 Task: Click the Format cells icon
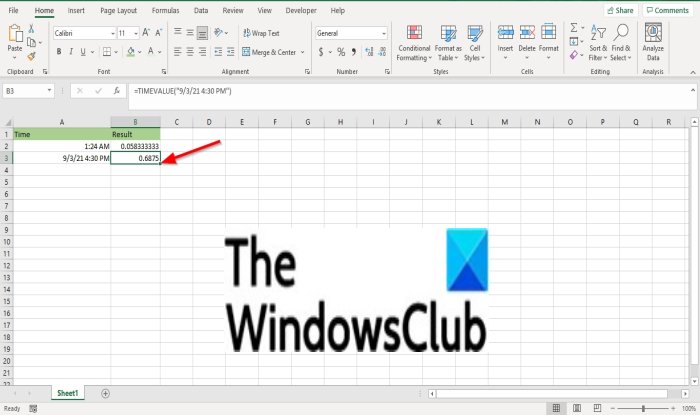tap(548, 33)
